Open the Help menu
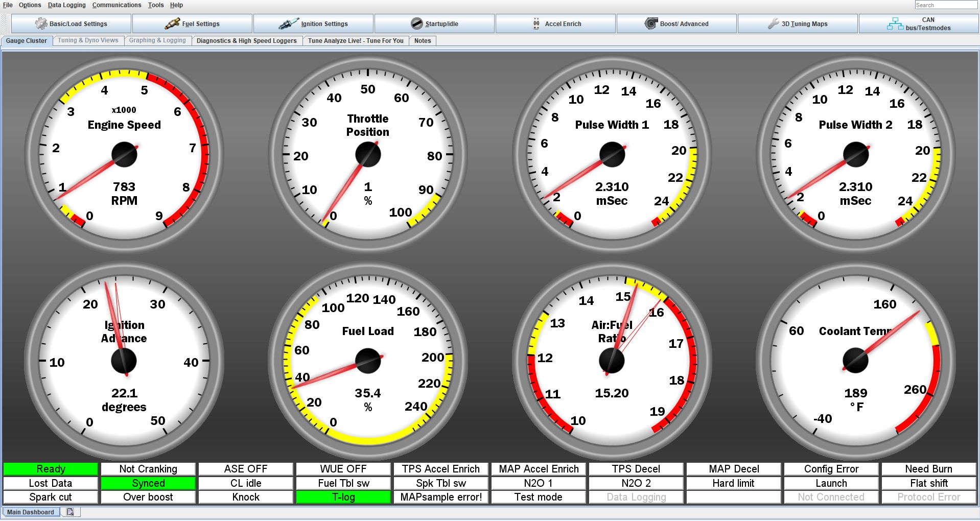Image resolution: width=980 pixels, height=521 pixels. pyautogui.click(x=176, y=5)
